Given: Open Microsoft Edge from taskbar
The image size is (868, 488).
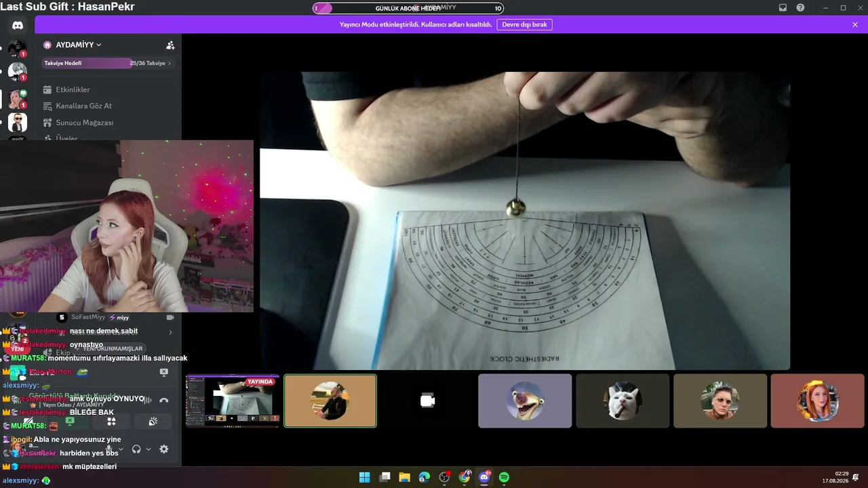Looking at the screenshot, I should point(425,477).
